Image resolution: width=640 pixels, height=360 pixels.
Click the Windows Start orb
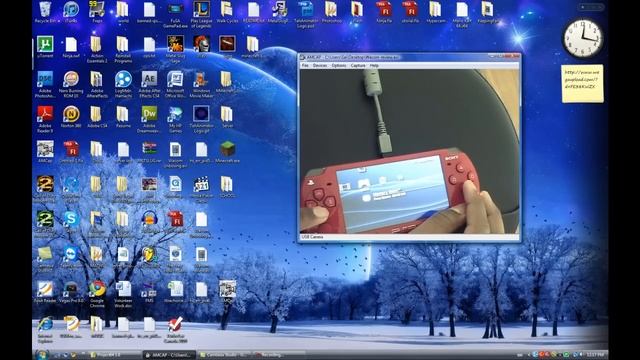42,355
